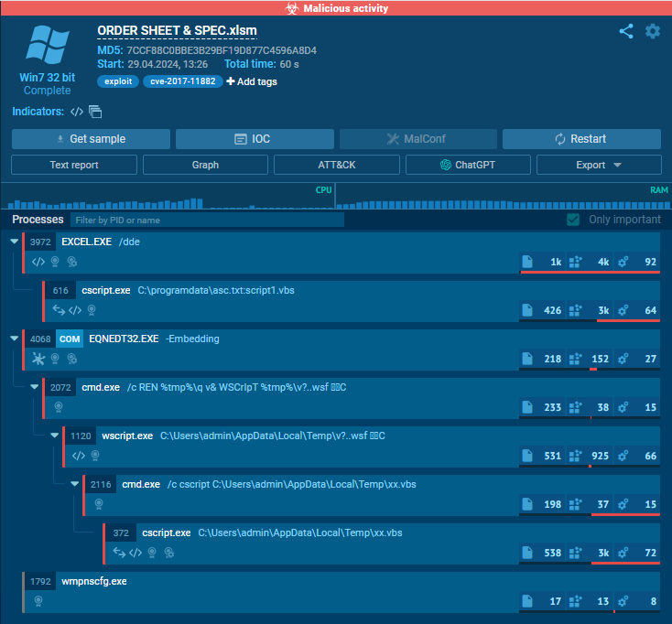
Task: Open the Graph view
Action: (x=205, y=165)
